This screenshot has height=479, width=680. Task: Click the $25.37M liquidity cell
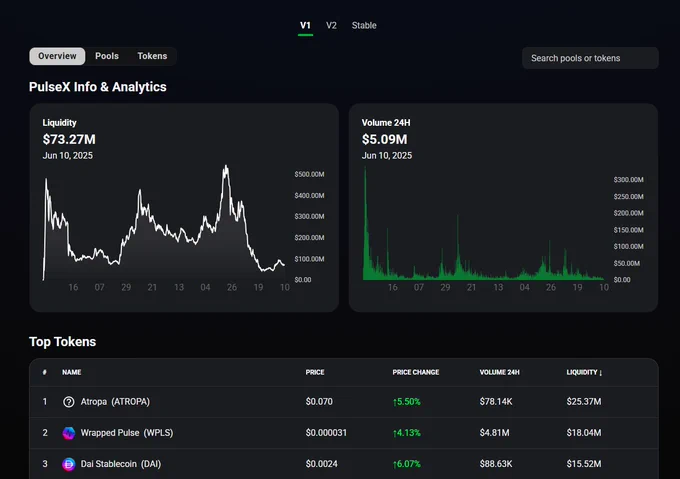point(584,402)
